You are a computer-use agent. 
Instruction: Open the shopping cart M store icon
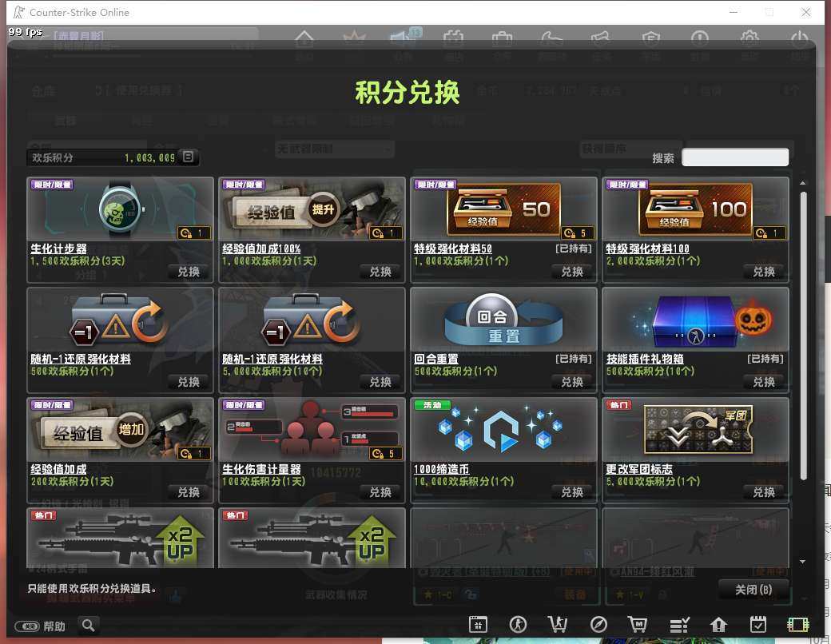(x=638, y=625)
